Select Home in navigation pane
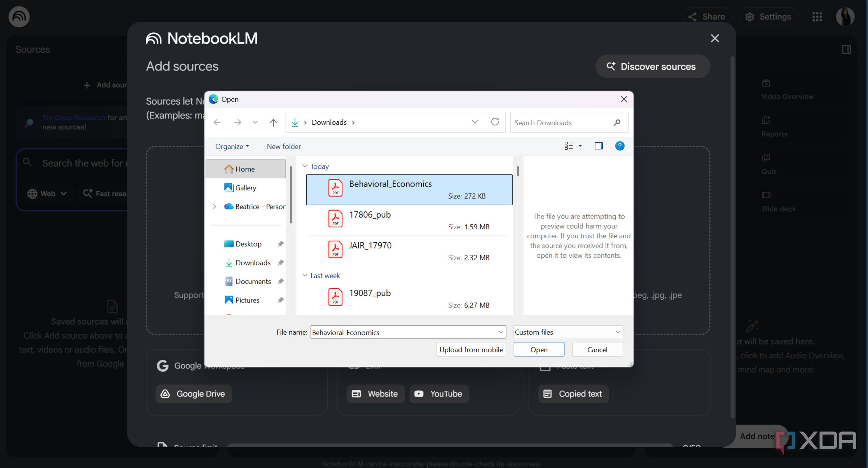This screenshot has height=468, width=868. tap(245, 169)
